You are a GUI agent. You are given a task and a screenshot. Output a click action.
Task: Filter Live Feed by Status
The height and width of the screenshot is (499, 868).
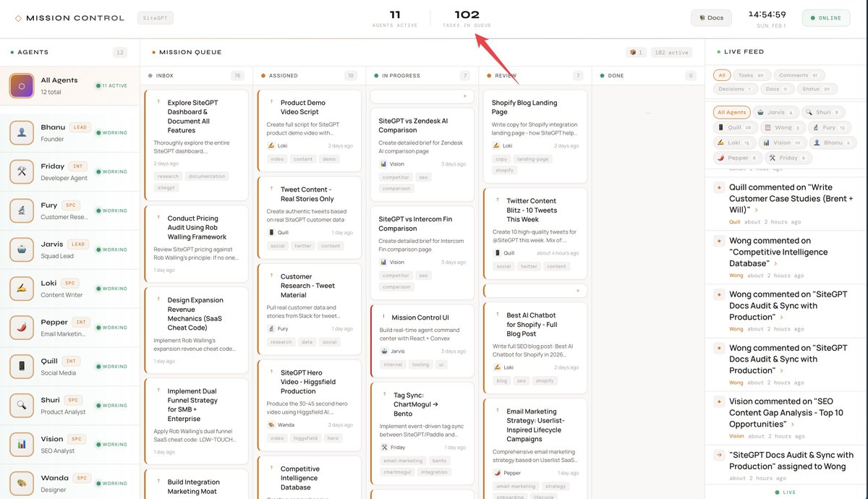(817, 89)
